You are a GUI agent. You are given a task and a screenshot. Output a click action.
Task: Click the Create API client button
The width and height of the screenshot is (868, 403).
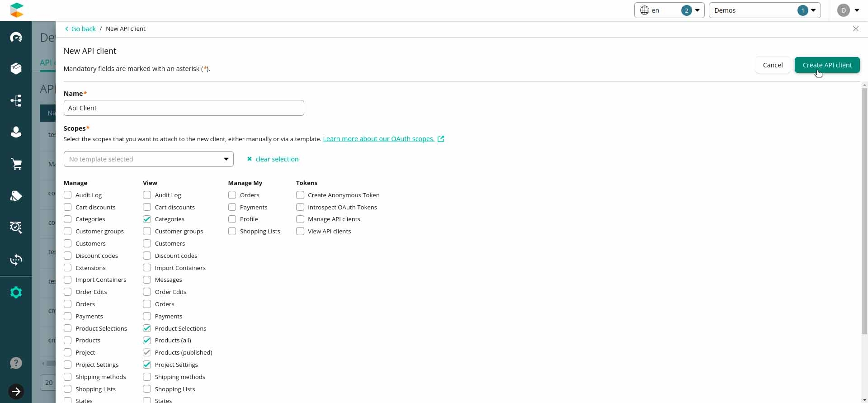[x=827, y=65]
